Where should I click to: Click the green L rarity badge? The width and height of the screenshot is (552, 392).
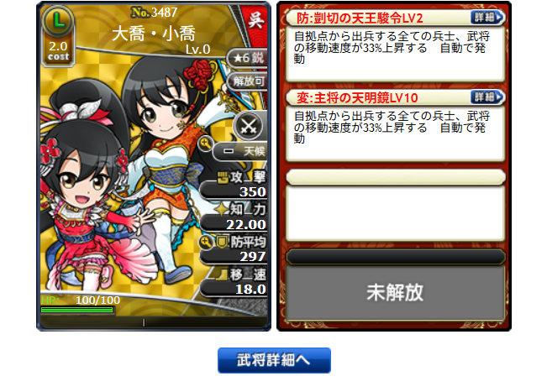(x=58, y=20)
